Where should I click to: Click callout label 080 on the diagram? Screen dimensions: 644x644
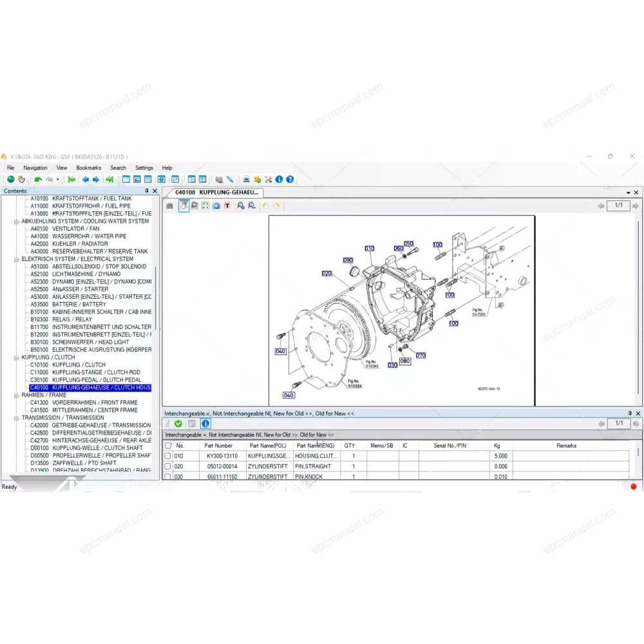point(405,361)
